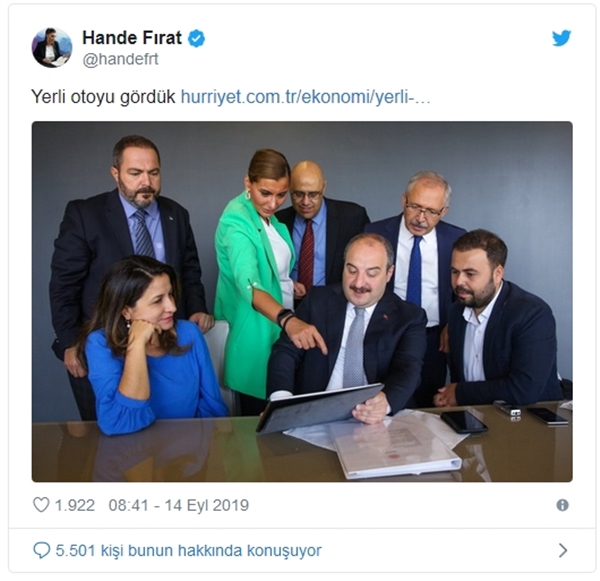Click the tablet held by the seated man
600x581 pixels.
pyautogui.click(x=320, y=408)
